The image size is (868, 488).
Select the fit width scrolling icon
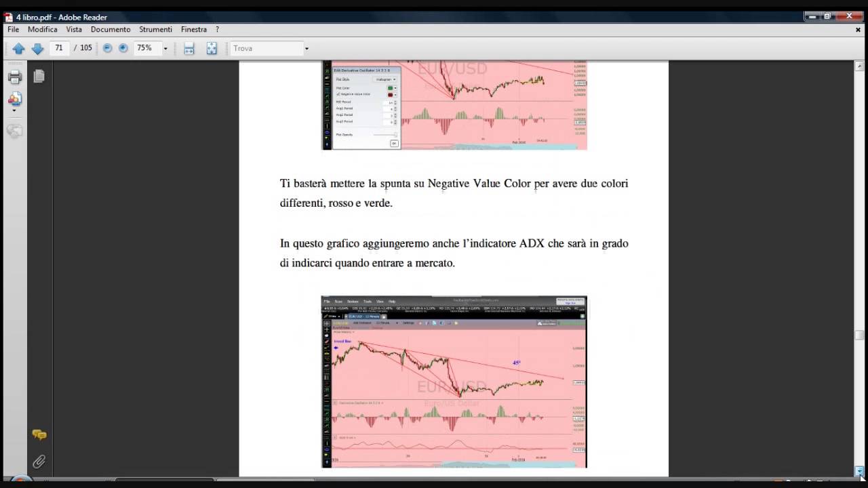(189, 48)
